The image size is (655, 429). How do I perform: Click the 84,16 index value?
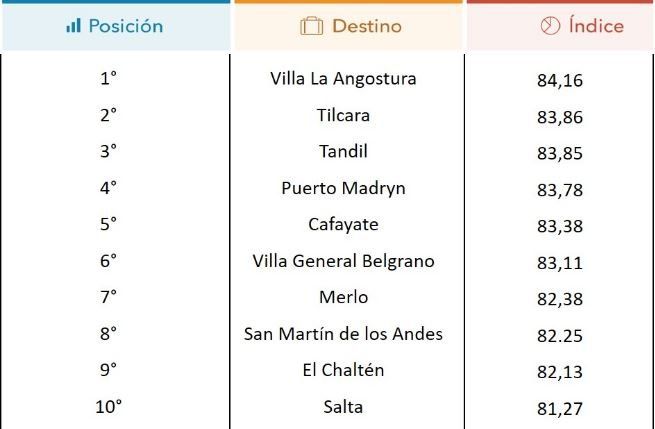560,80
